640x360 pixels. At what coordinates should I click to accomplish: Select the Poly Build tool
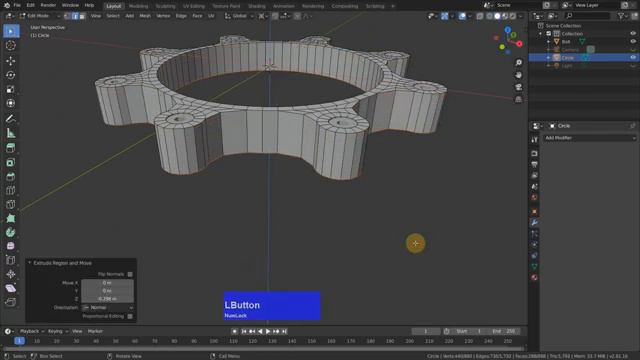[11, 218]
